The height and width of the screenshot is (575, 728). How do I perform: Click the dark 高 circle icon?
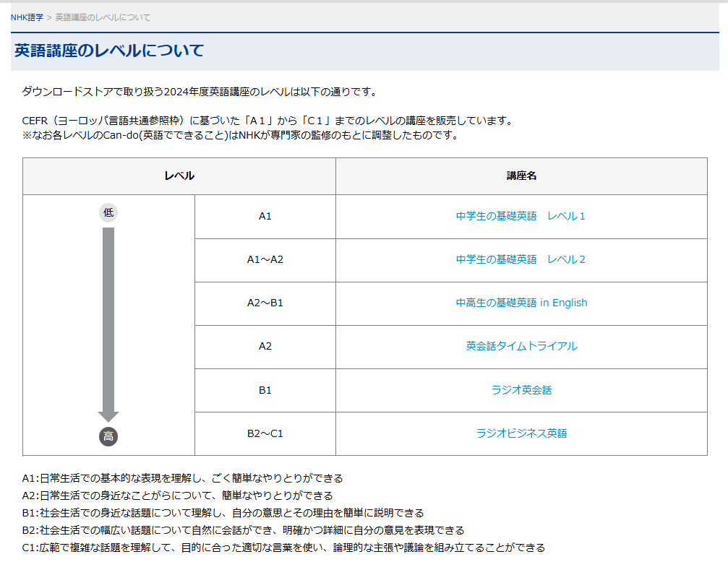(x=108, y=436)
